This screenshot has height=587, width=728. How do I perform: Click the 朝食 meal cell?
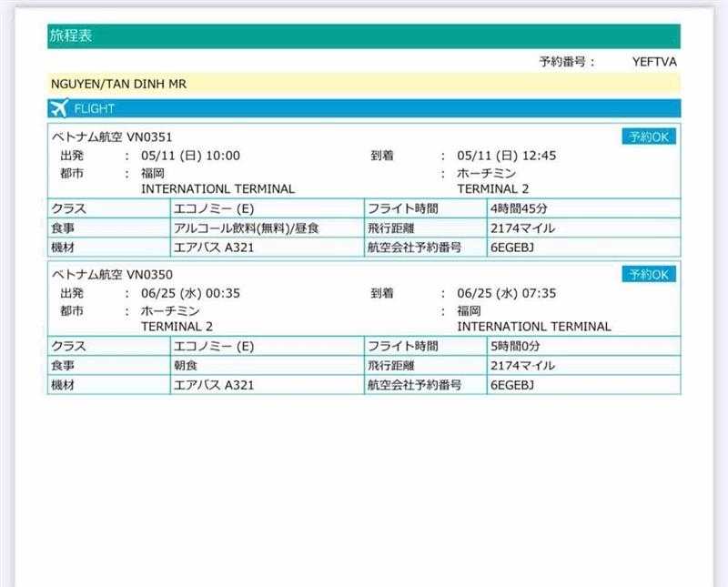(188, 366)
